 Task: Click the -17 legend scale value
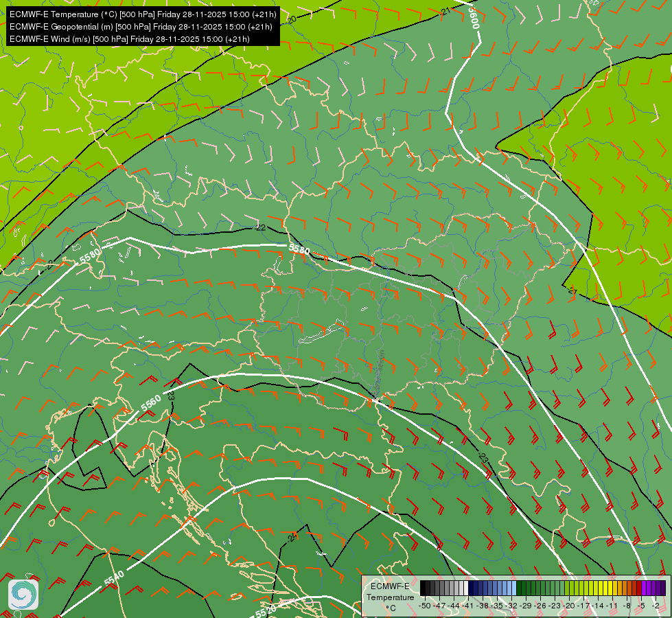click(583, 606)
